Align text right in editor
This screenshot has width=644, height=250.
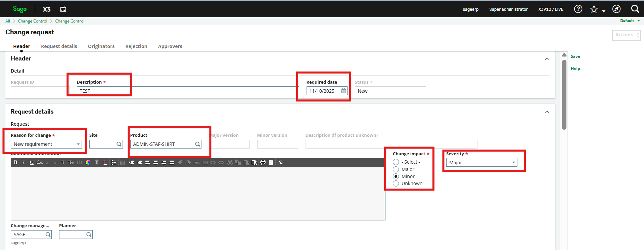coord(164,162)
